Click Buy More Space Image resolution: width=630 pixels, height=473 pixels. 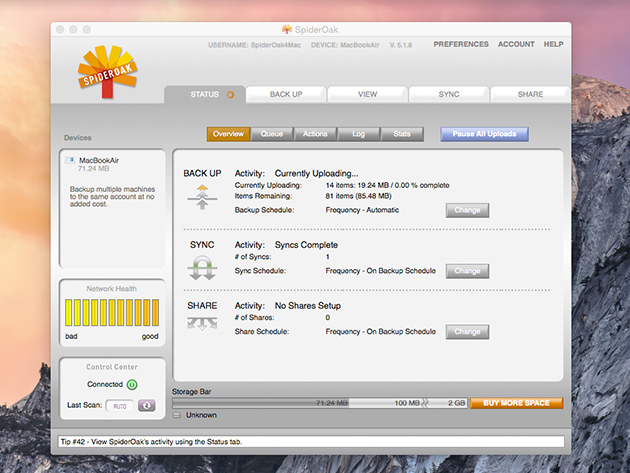[x=516, y=403]
